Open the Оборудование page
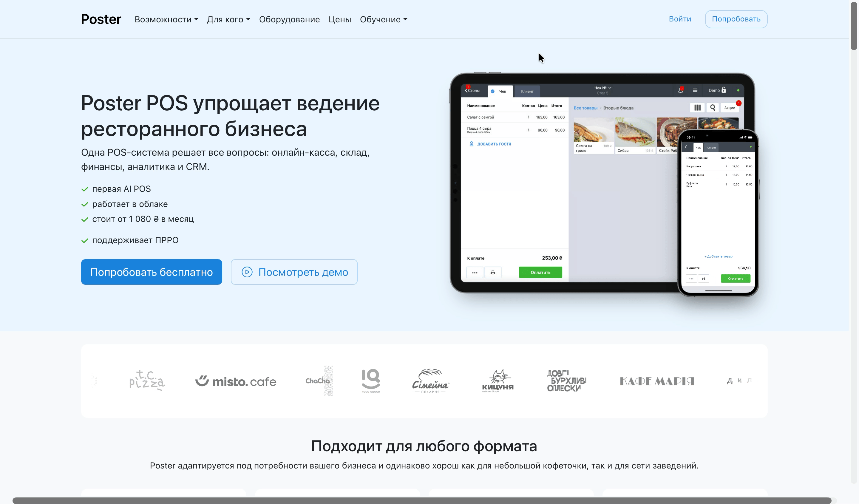The height and width of the screenshot is (504, 859). [x=289, y=19]
